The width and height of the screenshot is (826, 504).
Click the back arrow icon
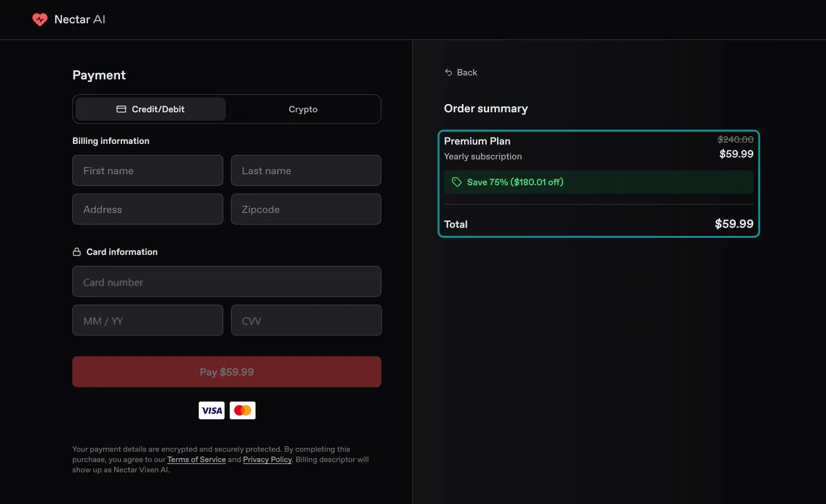(x=448, y=72)
